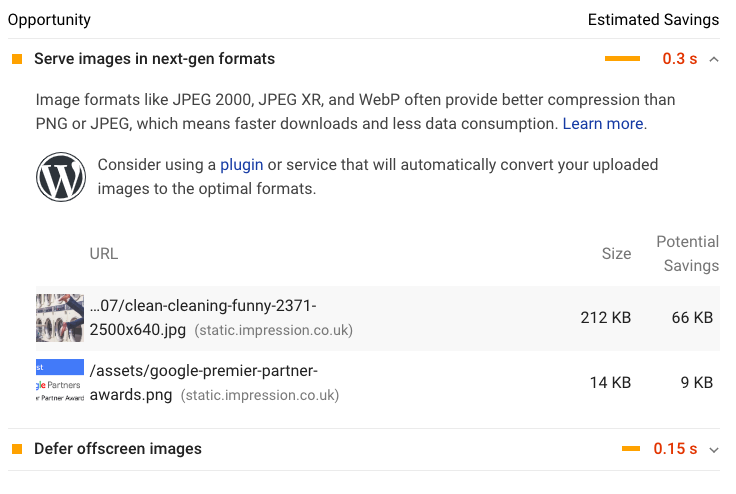This screenshot has width=736, height=494.
Task: Click the google-premier-partner-awards.png URL
Action: (204, 382)
